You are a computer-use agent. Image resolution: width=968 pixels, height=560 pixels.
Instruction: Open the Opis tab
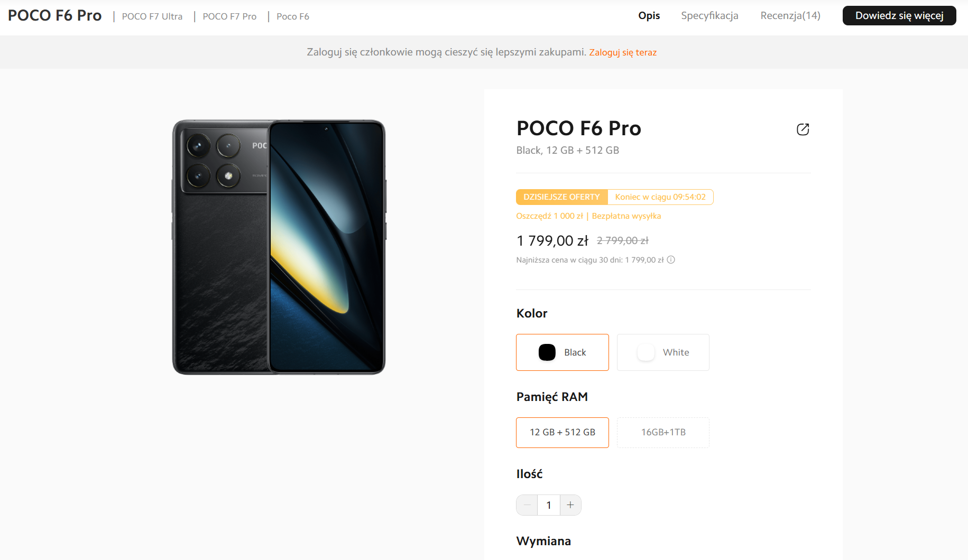(649, 16)
